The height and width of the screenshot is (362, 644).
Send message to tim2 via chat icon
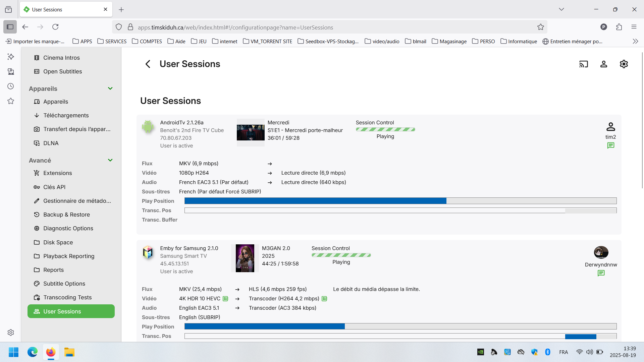610,145
